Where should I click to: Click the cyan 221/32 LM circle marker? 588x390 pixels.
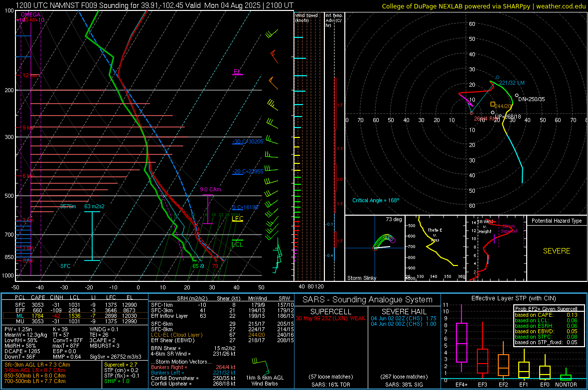click(498, 78)
